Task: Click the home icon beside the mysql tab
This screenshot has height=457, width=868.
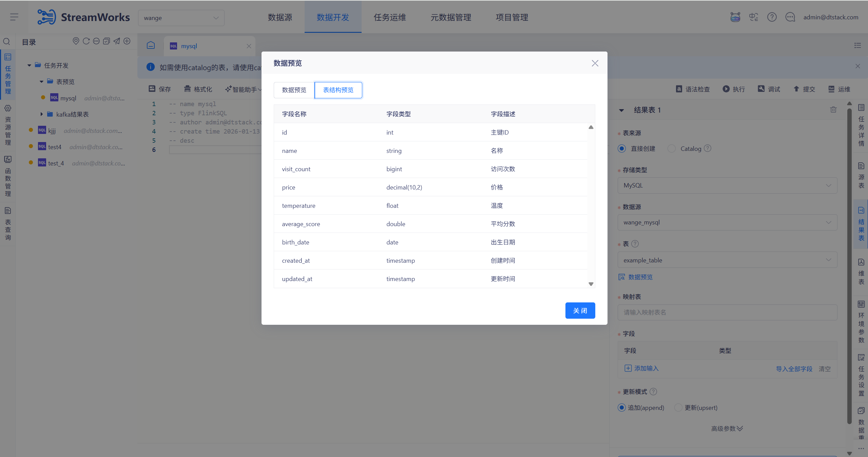Action: tap(151, 45)
